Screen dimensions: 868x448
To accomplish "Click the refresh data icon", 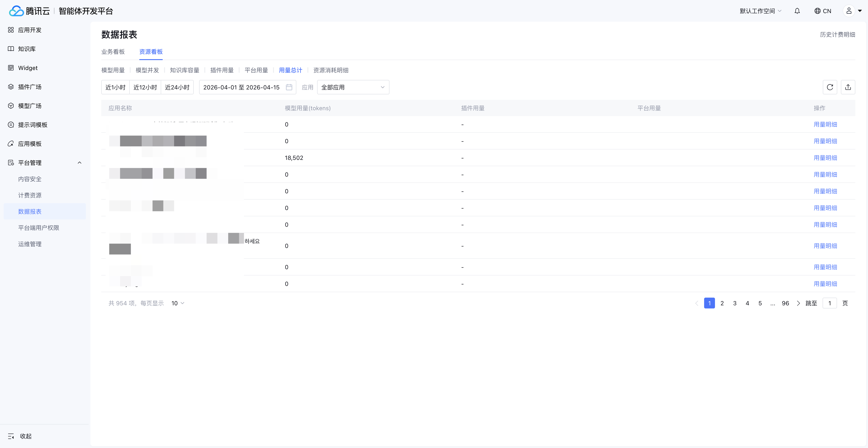I will tap(830, 87).
